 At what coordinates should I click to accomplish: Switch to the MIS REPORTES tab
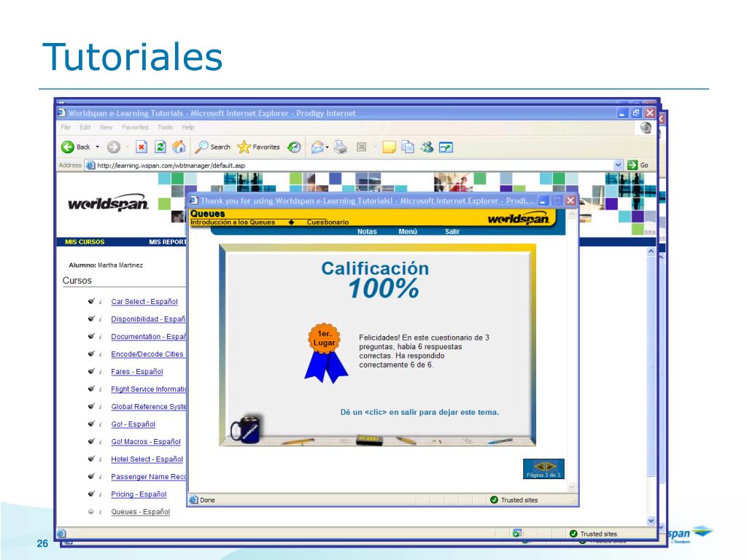point(167,242)
